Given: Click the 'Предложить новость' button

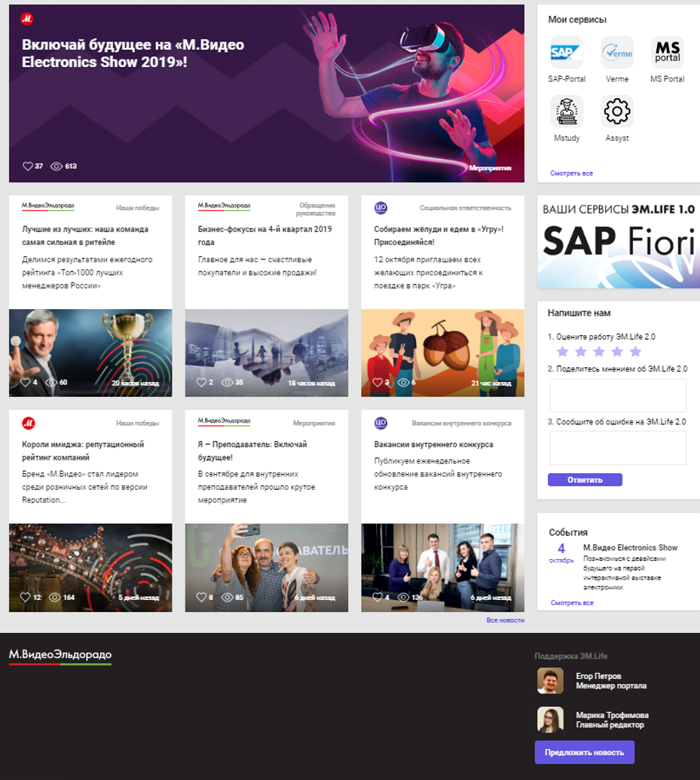Looking at the screenshot, I should (x=584, y=752).
